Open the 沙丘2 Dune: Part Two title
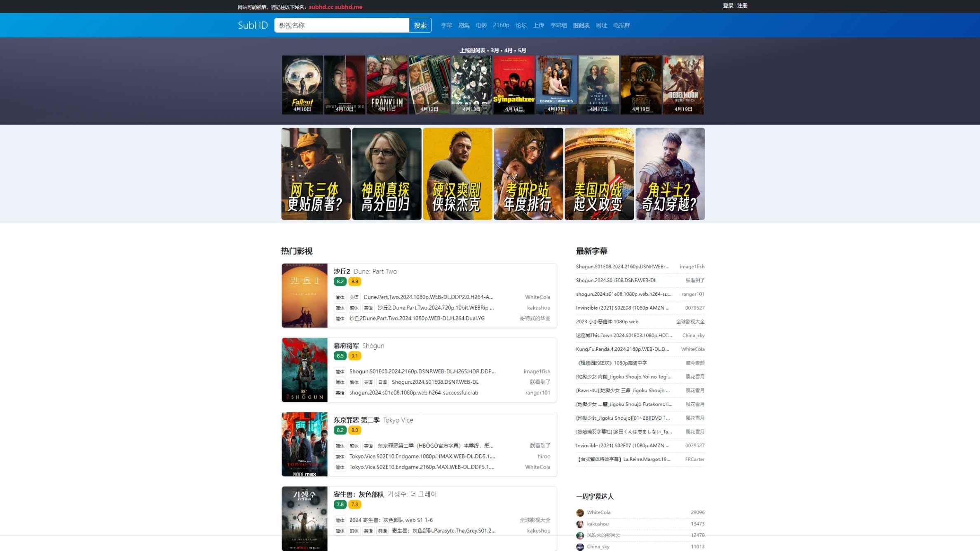The image size is (980, 551). pos(365,271)
